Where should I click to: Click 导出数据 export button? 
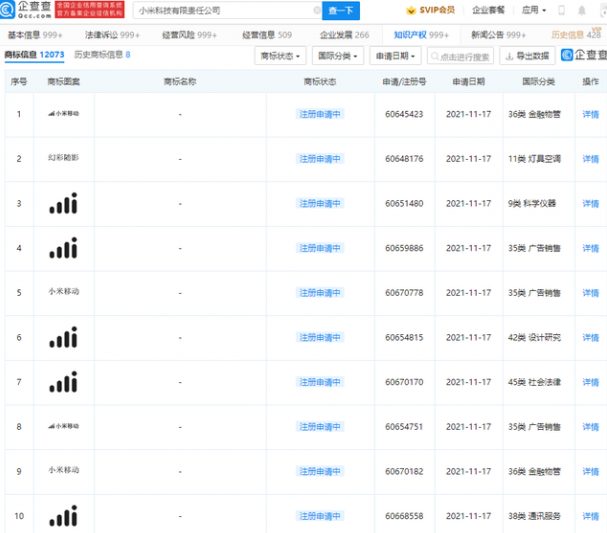point(527,56)
